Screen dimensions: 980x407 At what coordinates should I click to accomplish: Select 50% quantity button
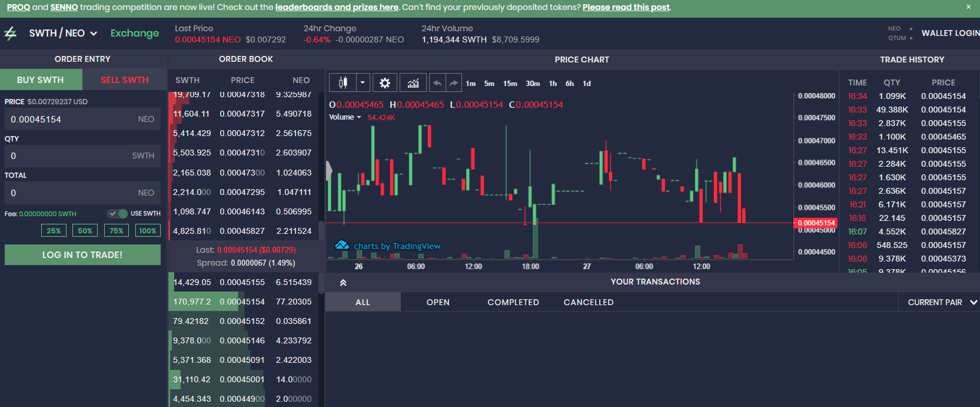pyautogui.click(x=85, y=230)
